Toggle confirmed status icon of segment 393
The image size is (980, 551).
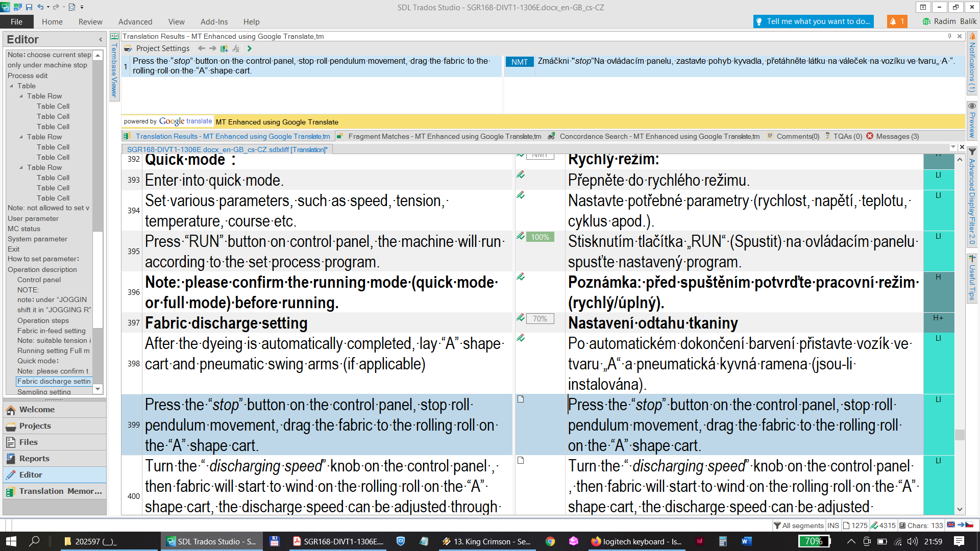[x=521, y=175]
